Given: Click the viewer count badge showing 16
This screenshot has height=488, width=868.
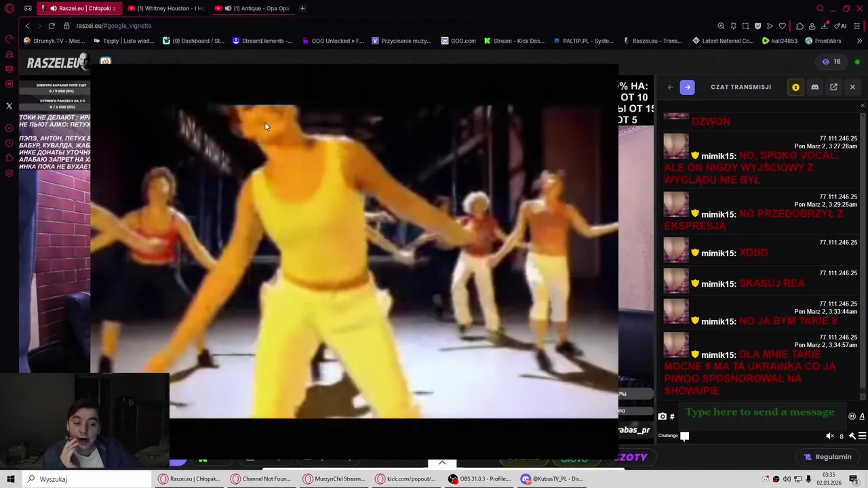Looking at the screenshot, I should click(x=831, y=62).
